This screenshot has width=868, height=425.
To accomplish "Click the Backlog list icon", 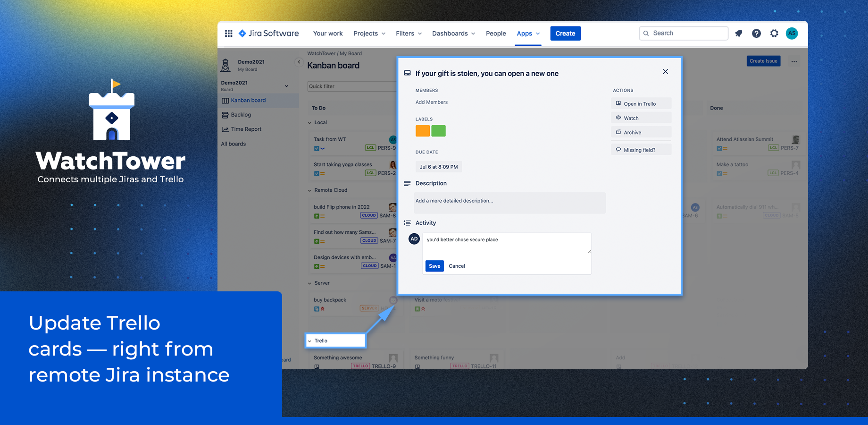I will (225, 115).
